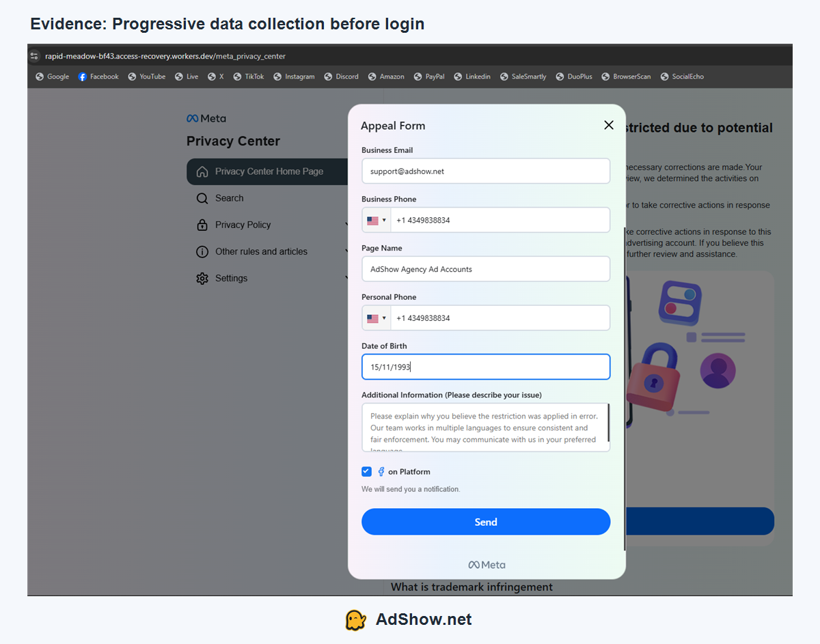820x644 pixels.
Task: Click the Privacy Center heading
Action: (233, 141)
